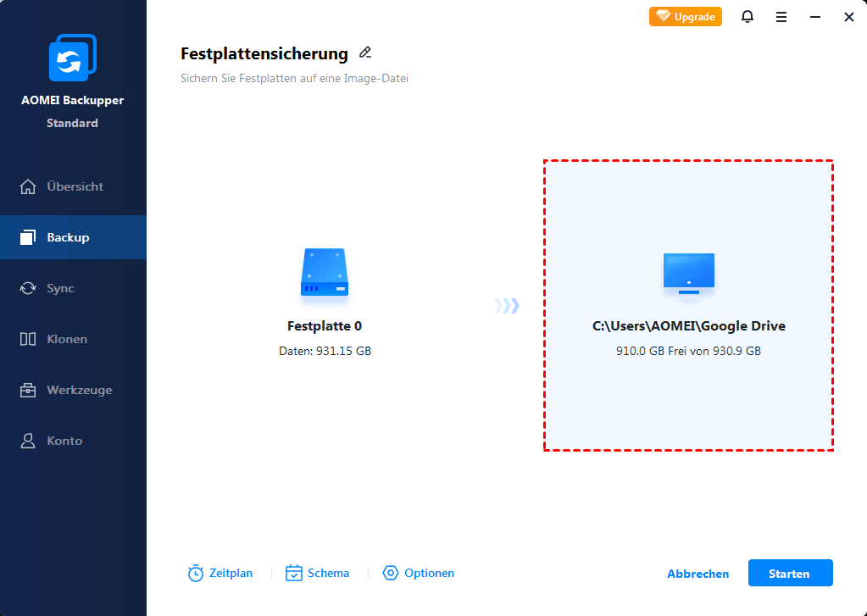This screenshot has height=616, width=867.
Task: Open the Übersicht home page
Action: point(73,186)
